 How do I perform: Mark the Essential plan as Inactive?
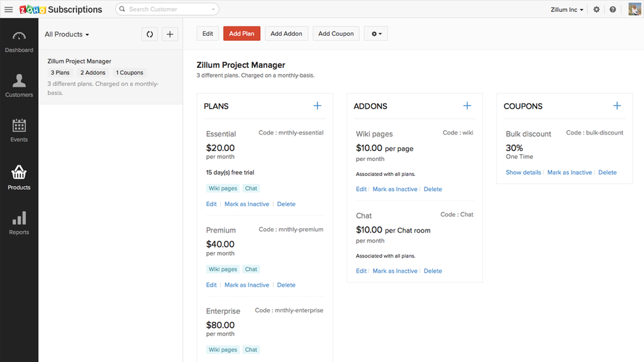(247, 204)
